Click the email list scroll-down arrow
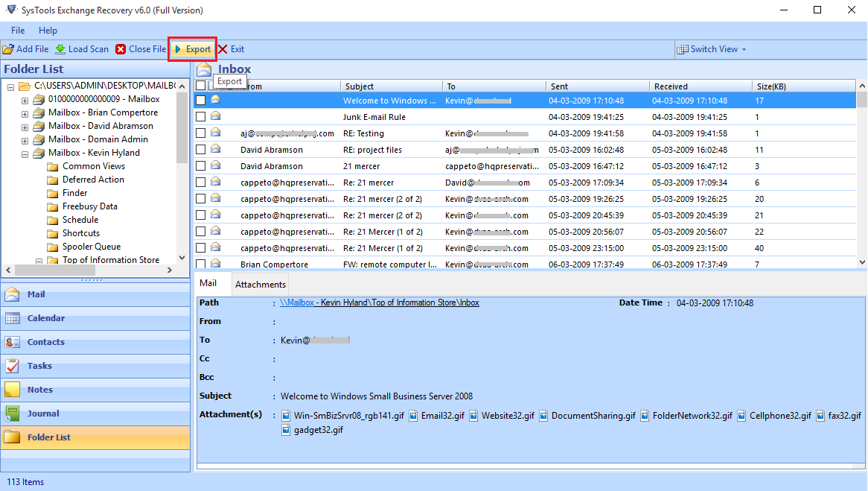The image size is (868, 491). point(862,262)
